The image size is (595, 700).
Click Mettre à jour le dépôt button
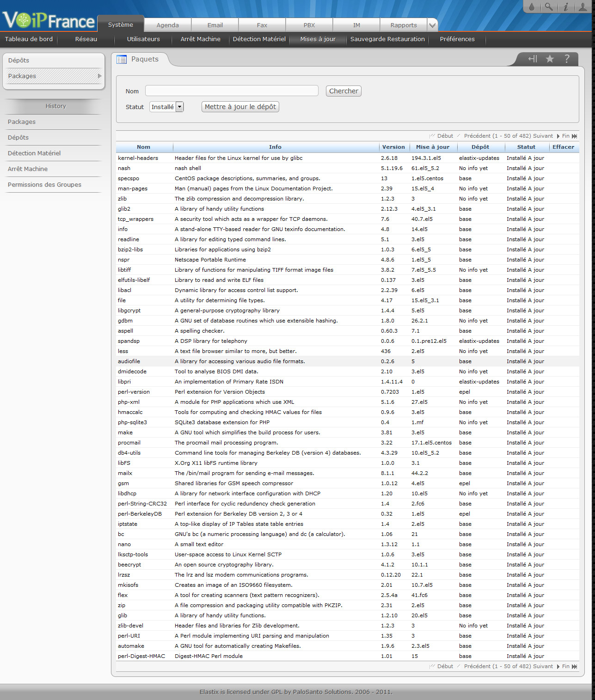pyautogui.click(x=240, y=107)
